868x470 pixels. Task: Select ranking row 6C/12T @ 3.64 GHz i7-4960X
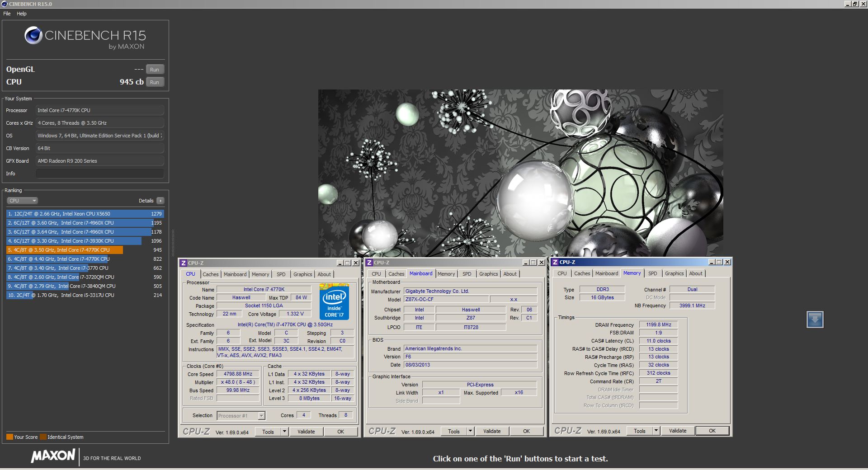pos(85,232)
